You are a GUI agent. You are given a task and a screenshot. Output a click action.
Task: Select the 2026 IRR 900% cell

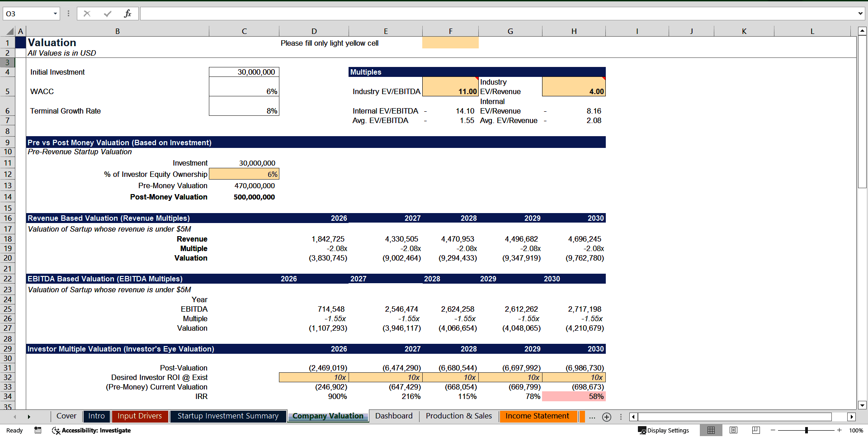pyautogui.click(x=314, y=396)
